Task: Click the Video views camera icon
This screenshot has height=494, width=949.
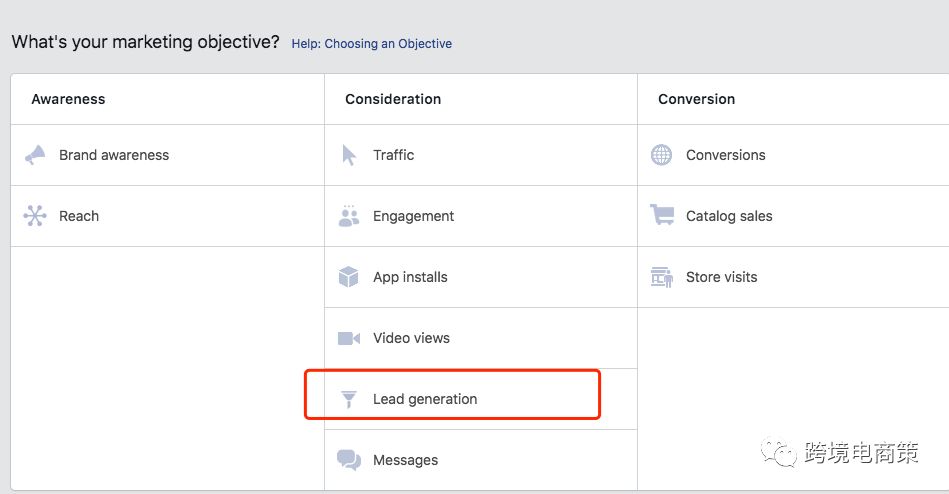Action: [x=349, y=338]
